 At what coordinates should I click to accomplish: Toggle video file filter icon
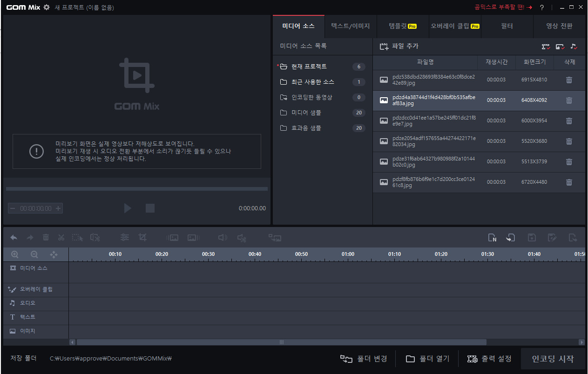point(546,47)
